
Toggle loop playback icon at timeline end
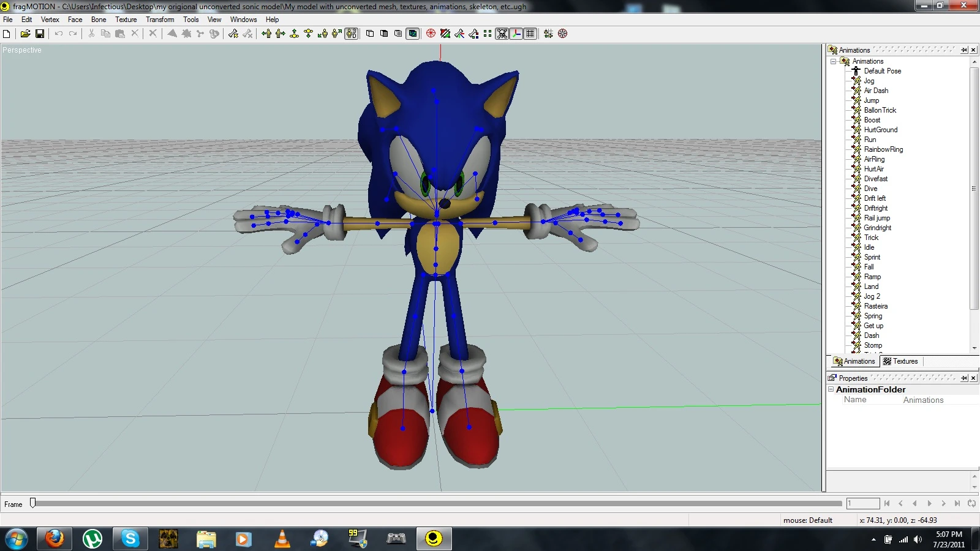point(971,503)
